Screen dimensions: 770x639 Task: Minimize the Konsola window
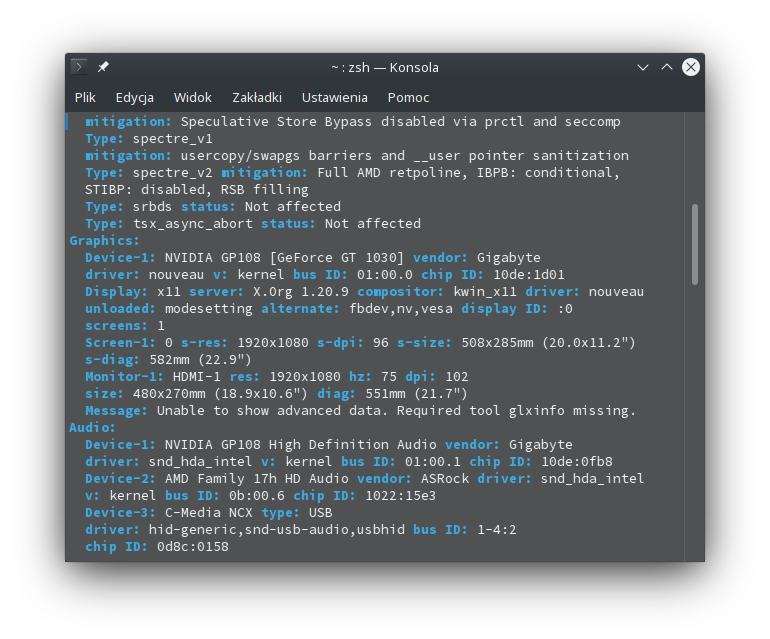(643, 67)
